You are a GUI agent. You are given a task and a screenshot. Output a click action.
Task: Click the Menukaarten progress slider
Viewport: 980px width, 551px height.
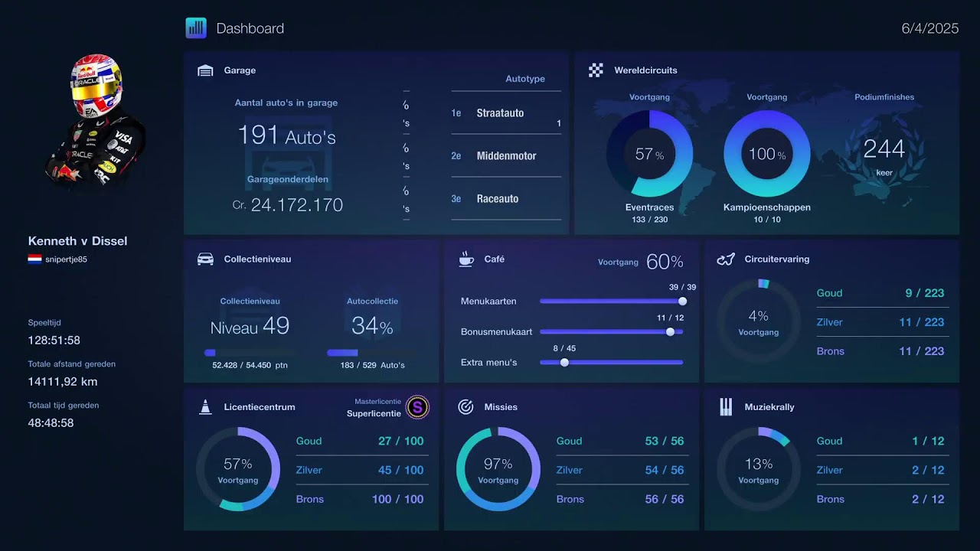coord(611,302)
